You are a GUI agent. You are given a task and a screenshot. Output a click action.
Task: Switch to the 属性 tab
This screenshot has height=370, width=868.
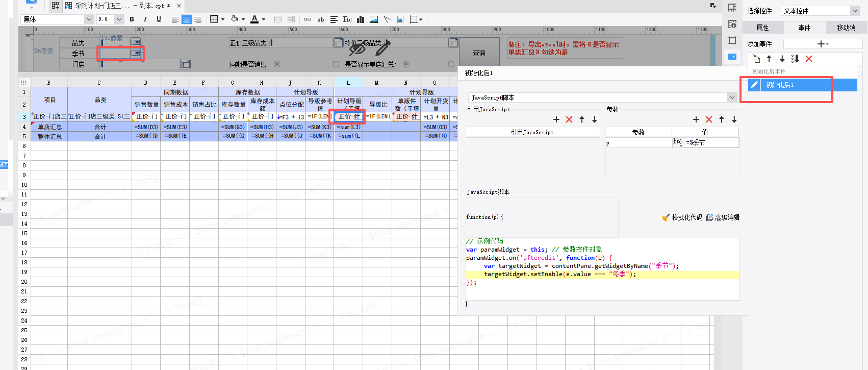tap(762, 28)
